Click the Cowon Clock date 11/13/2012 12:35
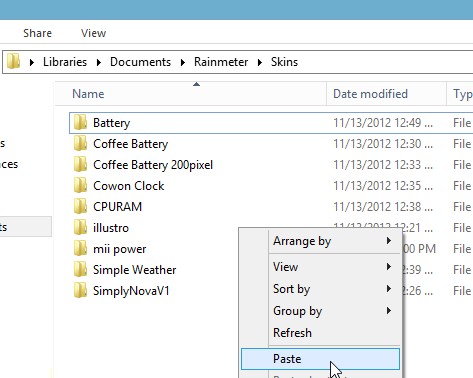The width and height of the screenshot is (473, 378). point(383,186)
